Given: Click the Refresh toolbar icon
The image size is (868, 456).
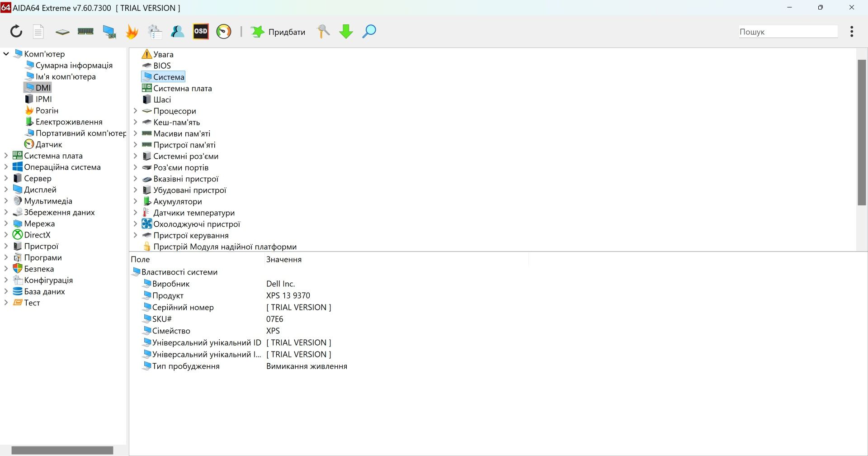Looking at the screenshot, I should pyautogui.click(x=16, y=31).
